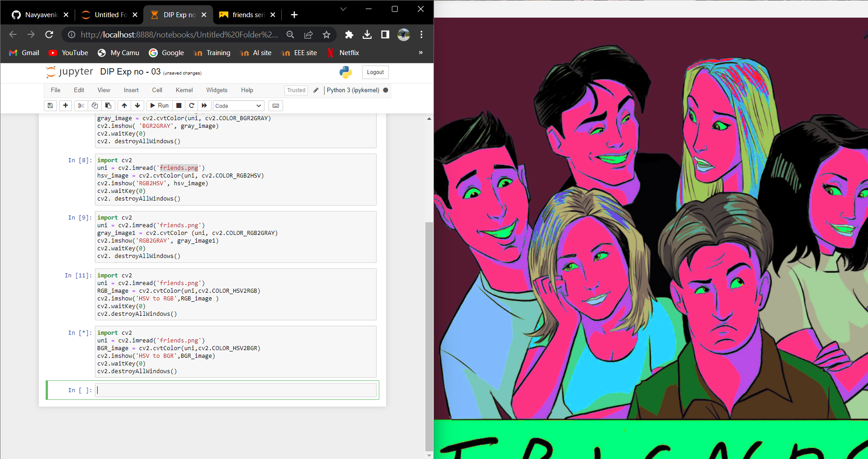Open the AI site bookmark

pos(256,53)
